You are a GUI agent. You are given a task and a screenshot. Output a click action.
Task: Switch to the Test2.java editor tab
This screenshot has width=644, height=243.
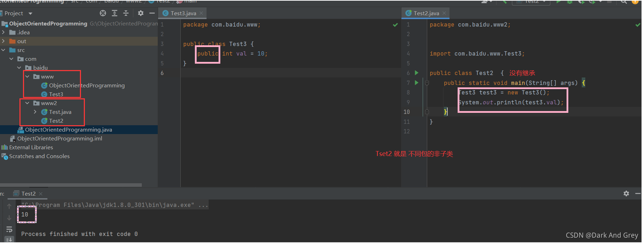(426, 13)
